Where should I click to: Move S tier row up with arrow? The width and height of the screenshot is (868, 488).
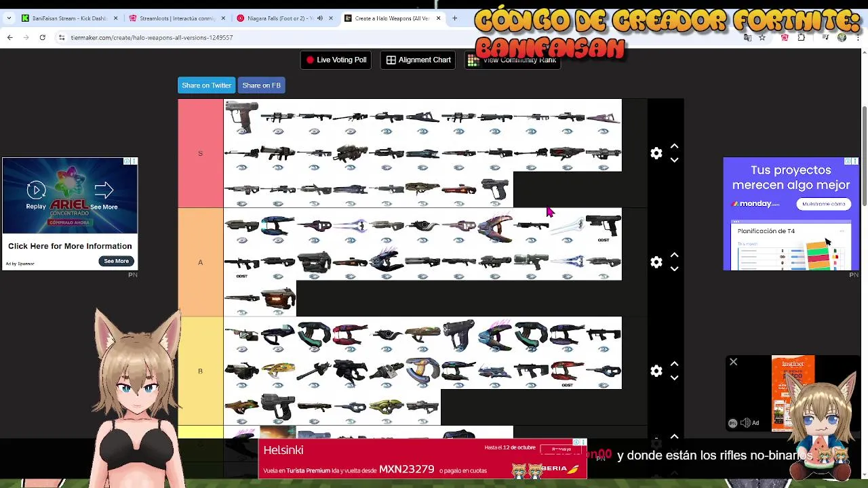click(x=674, y=146)
